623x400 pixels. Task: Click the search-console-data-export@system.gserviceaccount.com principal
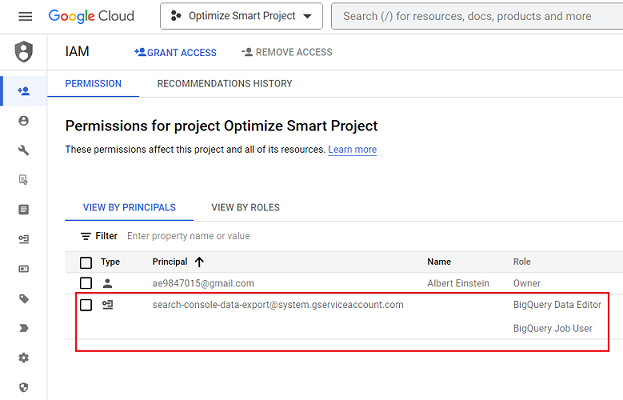coord(278,305)
